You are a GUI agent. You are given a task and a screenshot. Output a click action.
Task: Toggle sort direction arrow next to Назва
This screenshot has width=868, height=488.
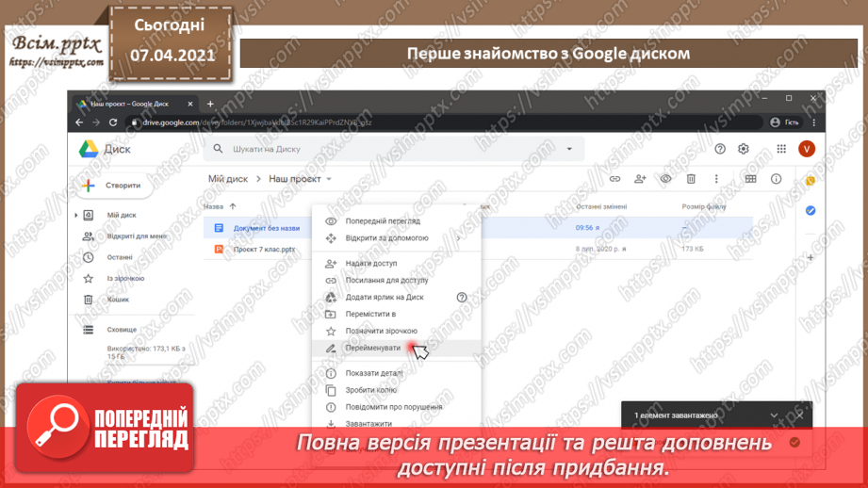[x=233, y=206]
